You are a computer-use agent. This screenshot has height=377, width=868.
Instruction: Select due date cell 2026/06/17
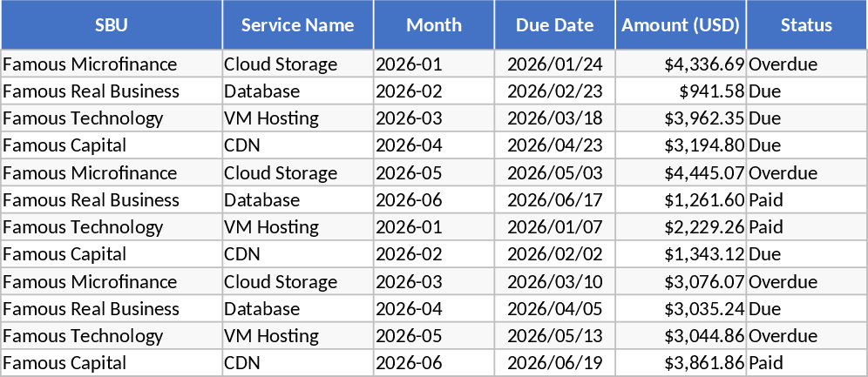click(x=555, y=200)
